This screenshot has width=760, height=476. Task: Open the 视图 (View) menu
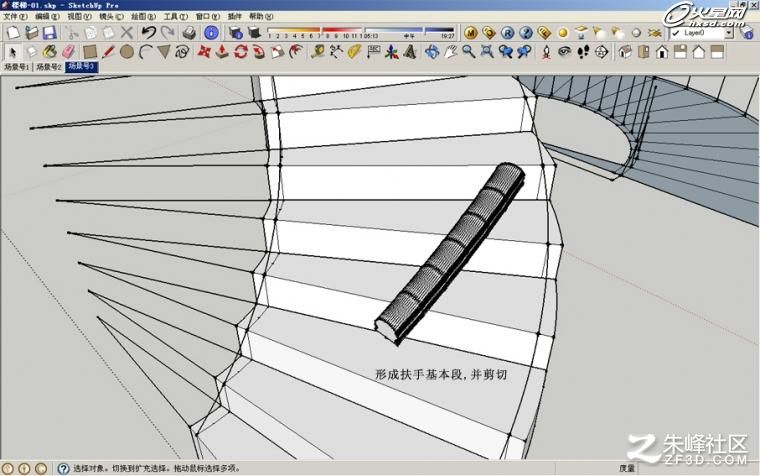coord(79,16)
